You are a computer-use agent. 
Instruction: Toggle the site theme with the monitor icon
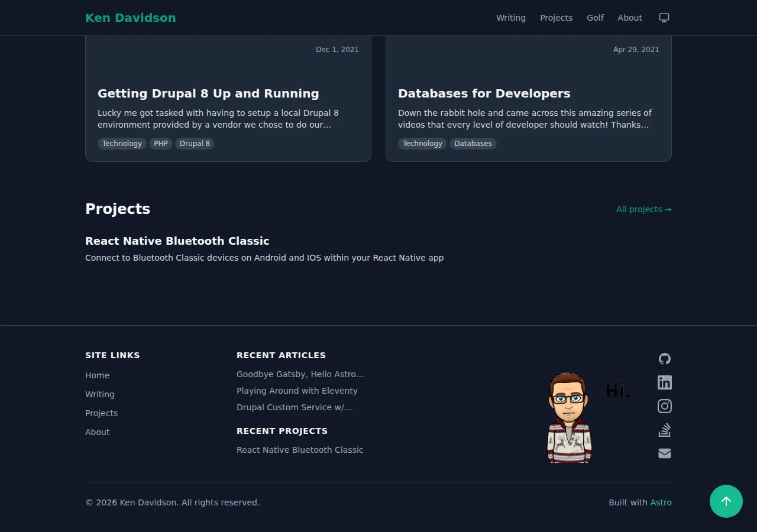tap(664, 17)
